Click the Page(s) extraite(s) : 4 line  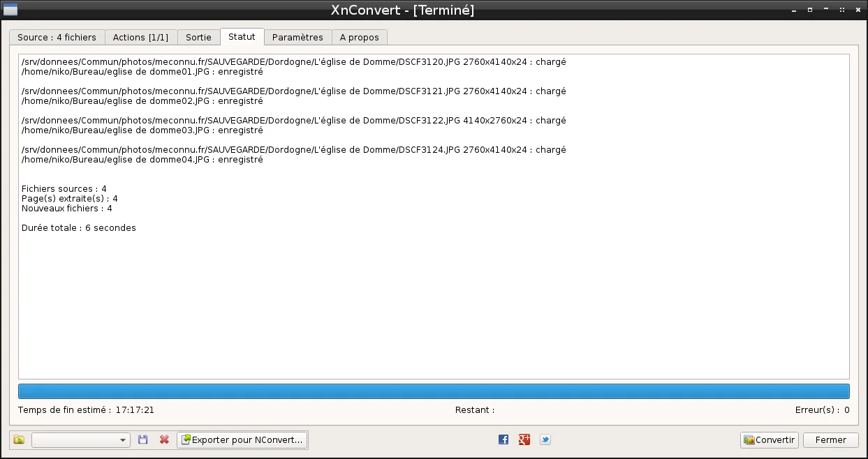pos(70,199)
